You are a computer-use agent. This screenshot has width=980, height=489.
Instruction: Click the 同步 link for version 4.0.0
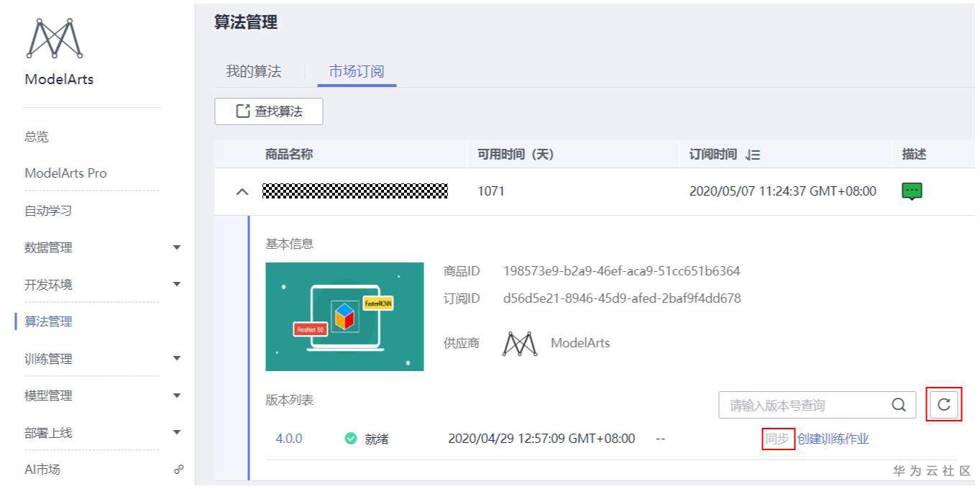pos(777,439)
